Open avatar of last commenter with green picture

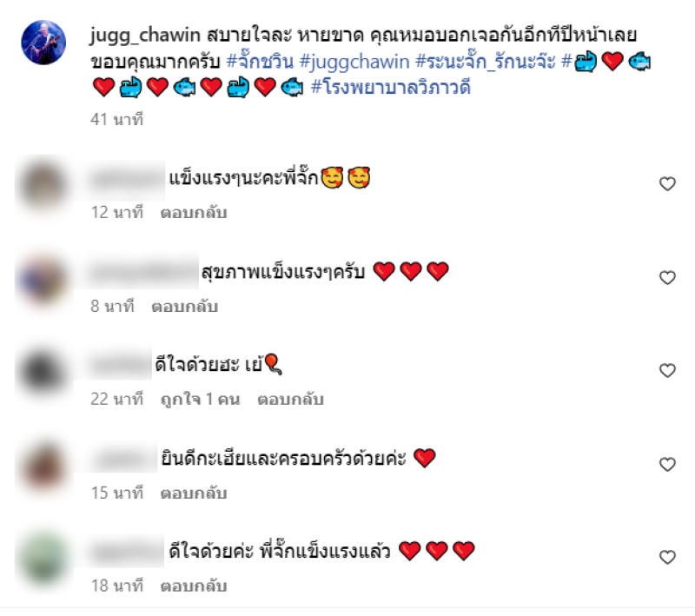43,559
